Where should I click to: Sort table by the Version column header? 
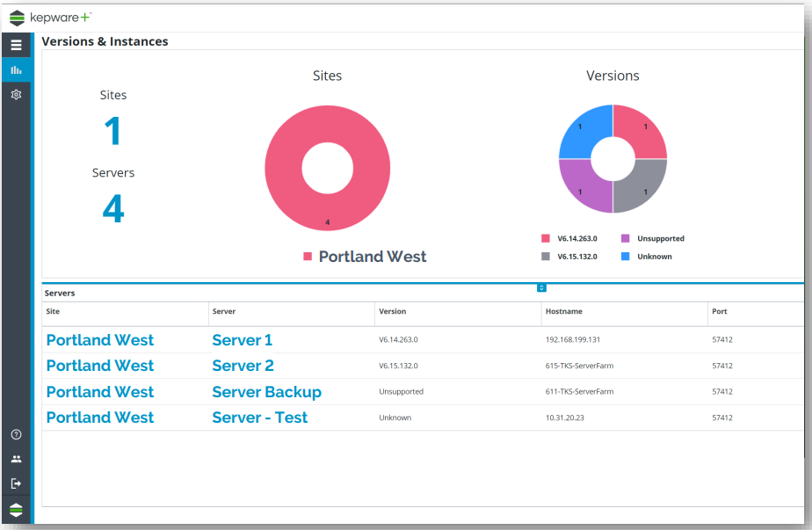click(392, 311)
